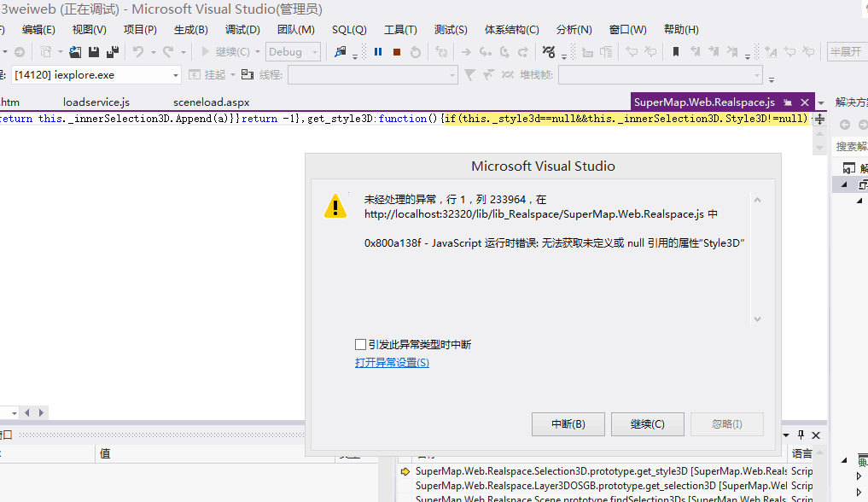
Task: Click the 继续(C) toolbar button
Action: click(x=226, y=51)
